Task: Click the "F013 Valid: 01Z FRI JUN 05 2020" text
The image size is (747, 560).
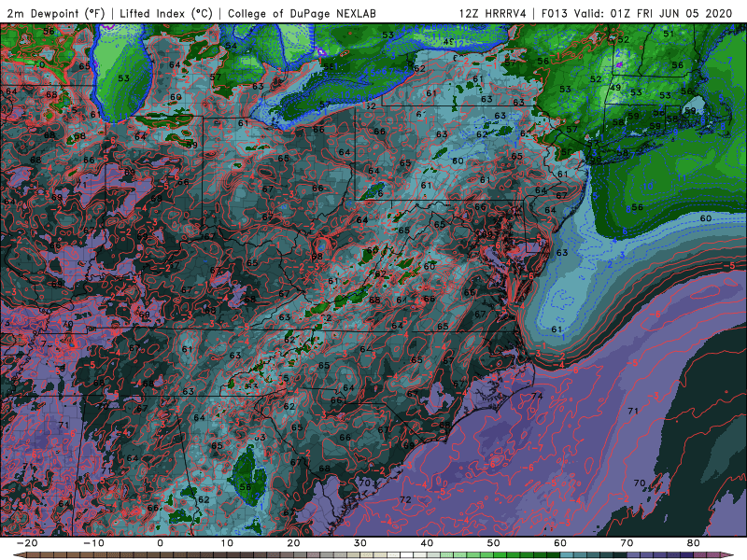Action: 637,13
